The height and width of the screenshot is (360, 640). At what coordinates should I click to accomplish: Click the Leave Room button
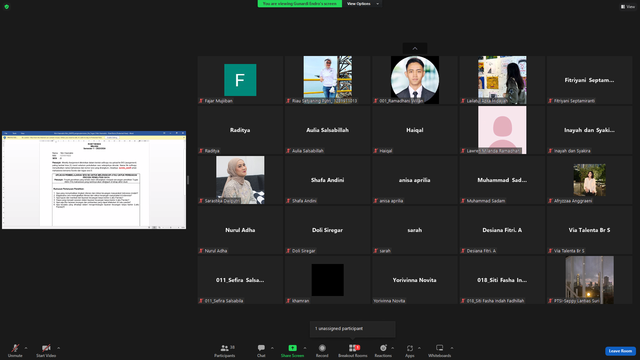click(x=620, y=351)
